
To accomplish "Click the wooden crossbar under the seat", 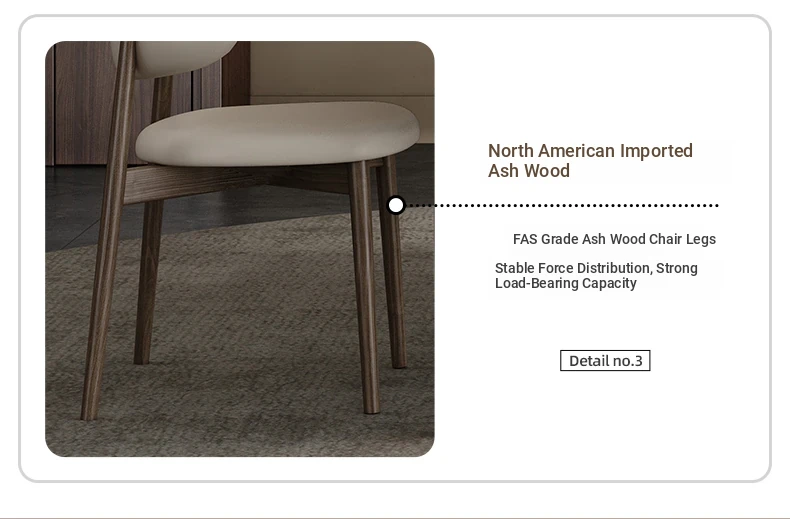I will pyautogui.click(x=237, y=181).
